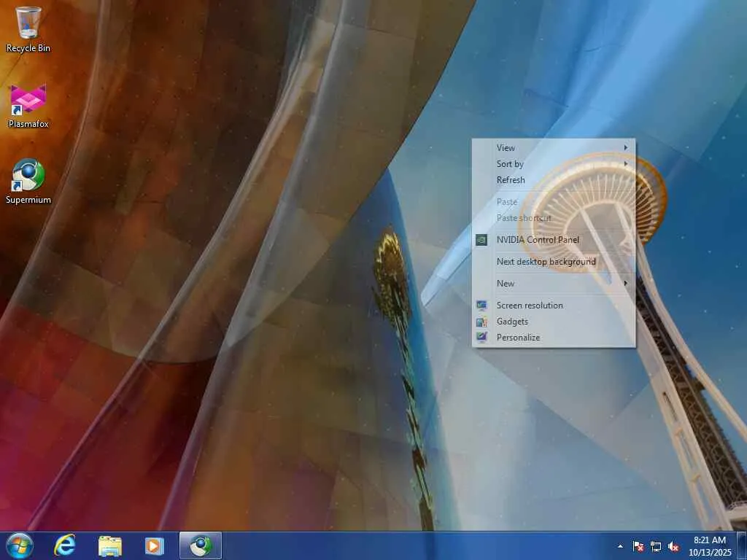Click the Sort by submenu arrow
The height and width of the screenshot is (560, 747).
(x=625, y=164)
